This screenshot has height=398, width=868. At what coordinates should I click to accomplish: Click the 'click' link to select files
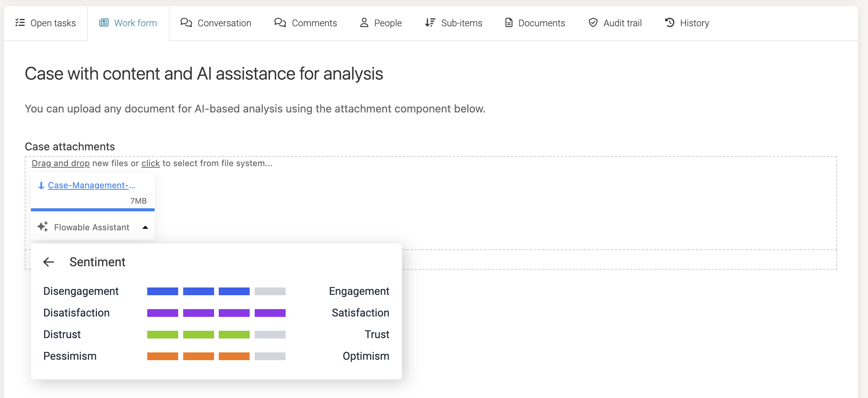click(150, 163)
